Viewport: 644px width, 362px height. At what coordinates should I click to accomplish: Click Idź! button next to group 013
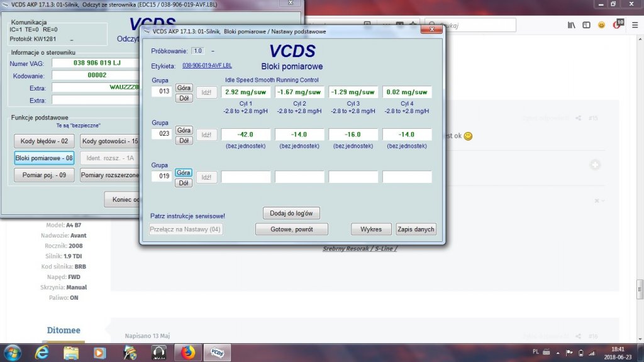coord(206,92)
